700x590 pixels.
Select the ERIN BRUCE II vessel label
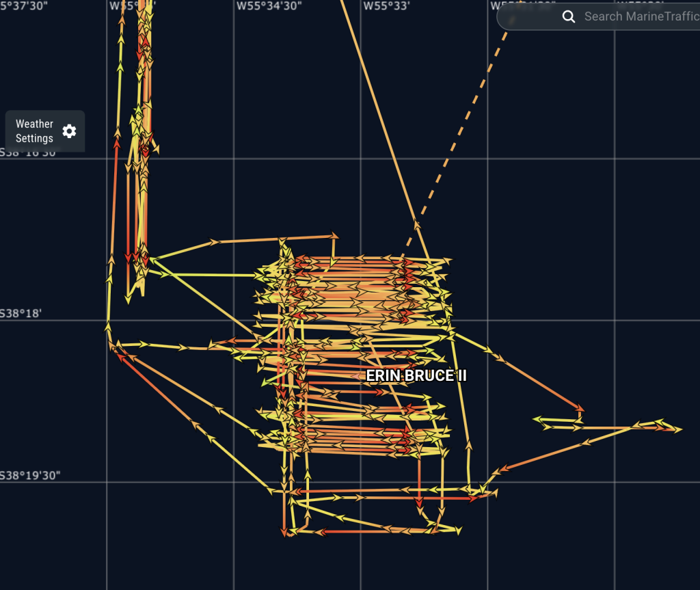point(416,375)
